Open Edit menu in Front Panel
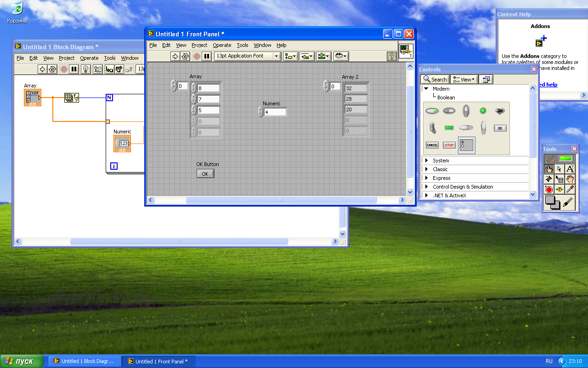The height and width of the screenshot is (368, 588). 166,45
